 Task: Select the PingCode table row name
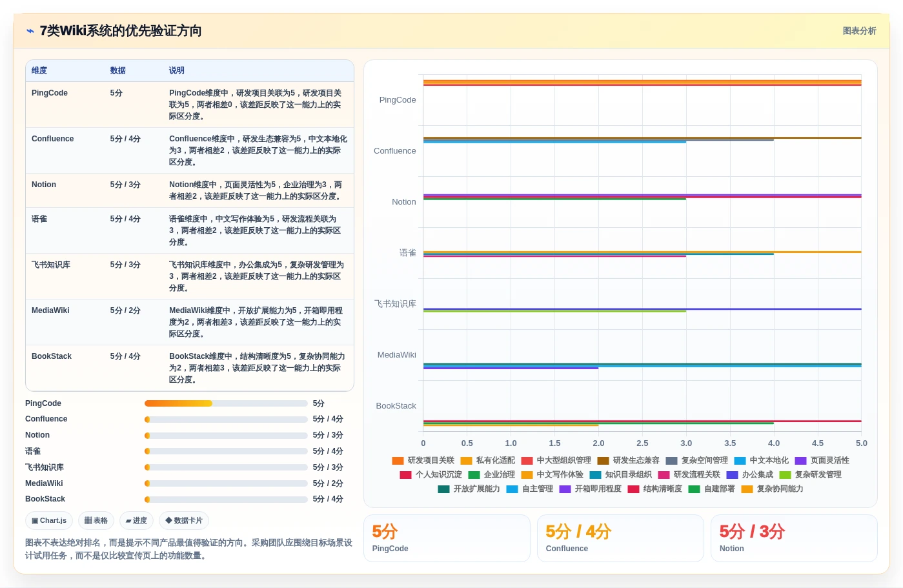50,93
